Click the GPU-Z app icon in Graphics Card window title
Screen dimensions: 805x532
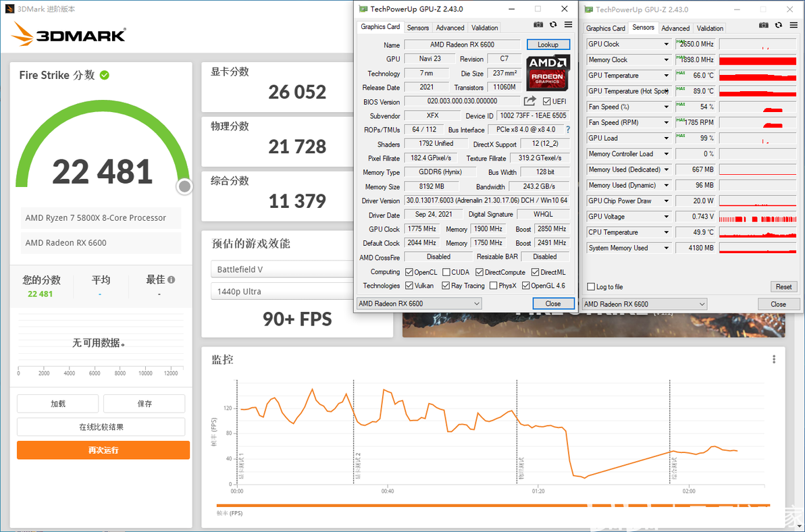click(x=363, y=9)
